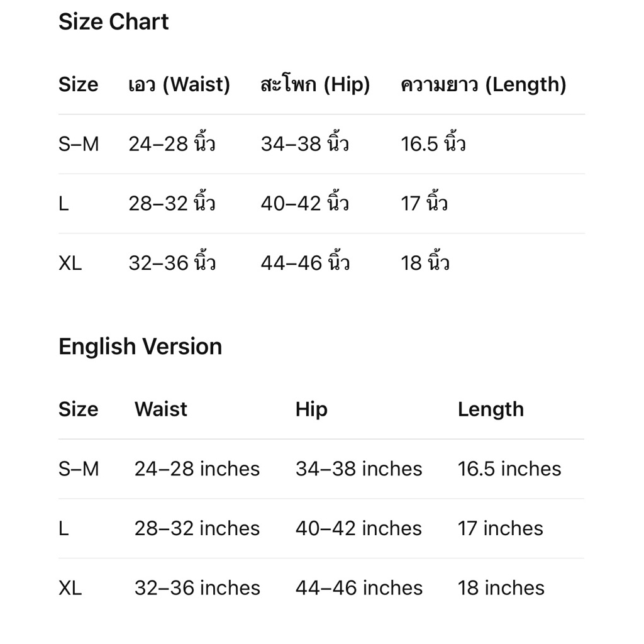Click the 32–36 inches waist value
This screenshot has height=644, width=644.
click(x=197, y=588)
